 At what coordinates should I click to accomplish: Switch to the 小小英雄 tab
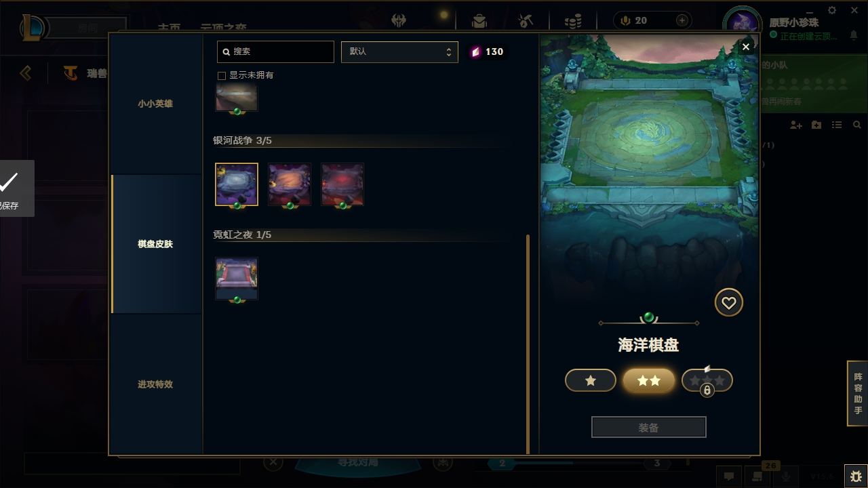[x=155, y=104]
